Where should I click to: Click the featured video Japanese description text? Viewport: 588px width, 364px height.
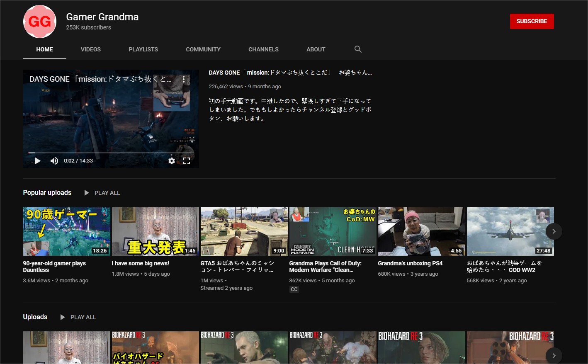(x=290, y=109)
